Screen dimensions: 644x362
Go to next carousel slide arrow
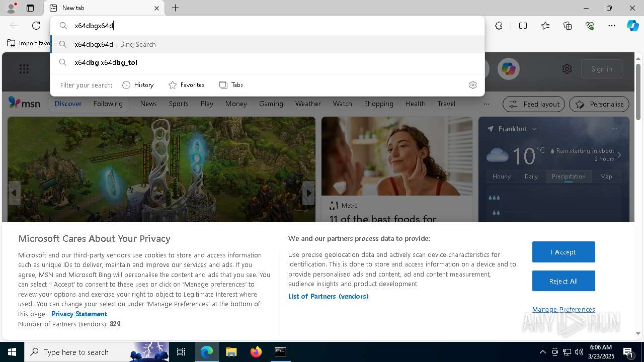[308, 193]
